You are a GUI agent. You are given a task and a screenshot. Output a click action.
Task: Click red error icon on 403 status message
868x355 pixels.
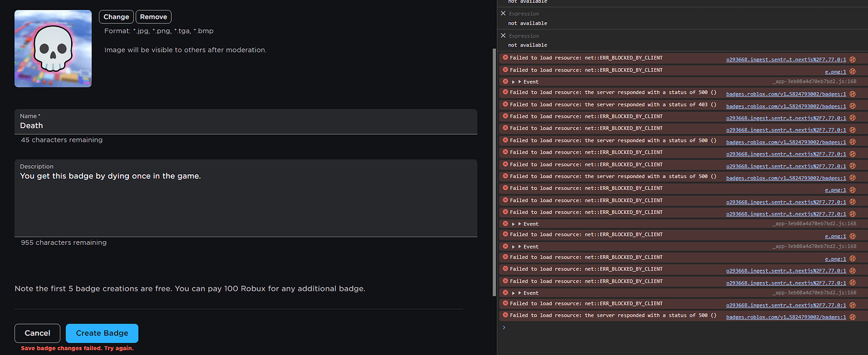(505, 104)
